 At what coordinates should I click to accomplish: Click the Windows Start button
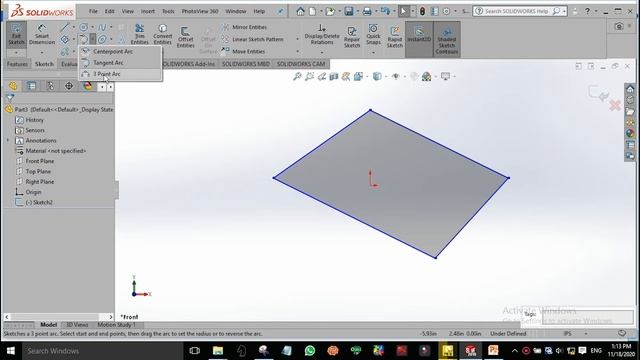(x=11, y=351)
